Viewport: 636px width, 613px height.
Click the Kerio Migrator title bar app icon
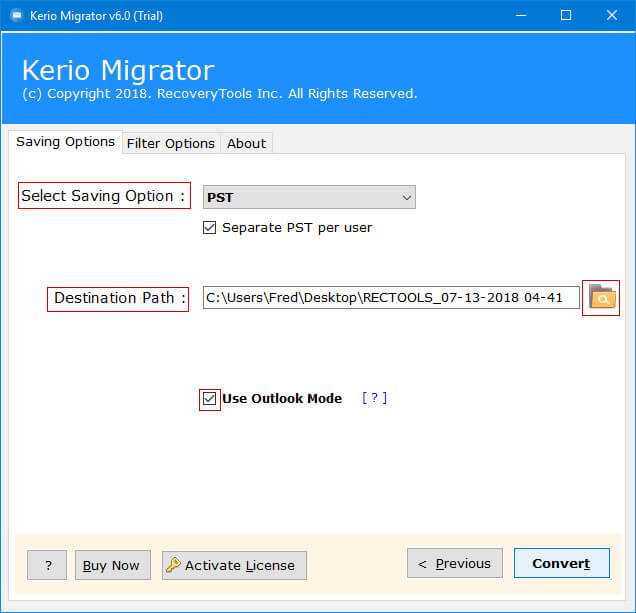click(16, 16)
